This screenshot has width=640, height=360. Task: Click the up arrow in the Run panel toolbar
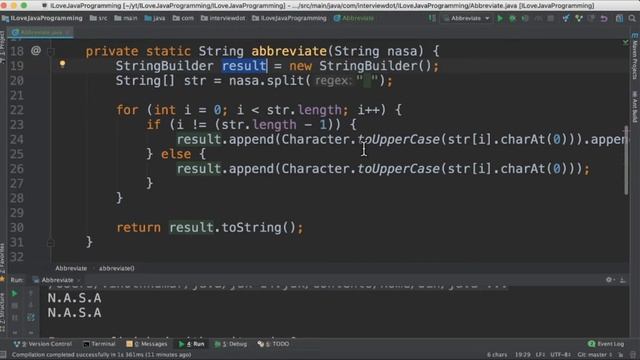(x=31, y=293)
